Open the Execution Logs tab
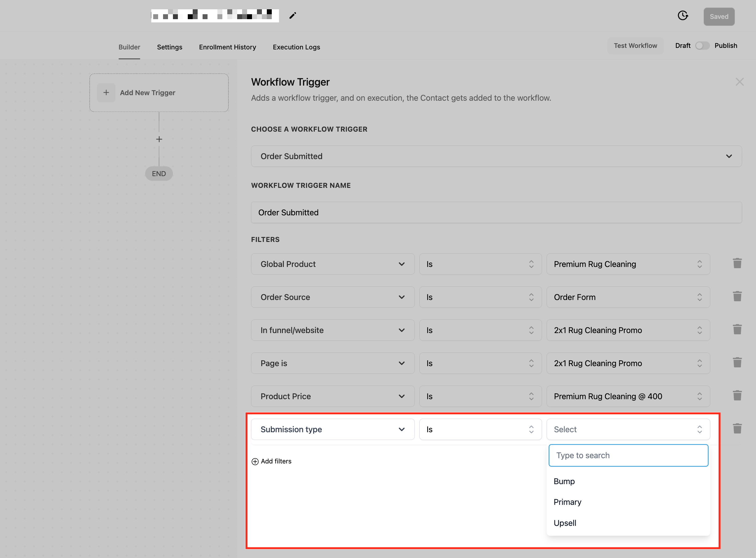 tap(296, 47)
